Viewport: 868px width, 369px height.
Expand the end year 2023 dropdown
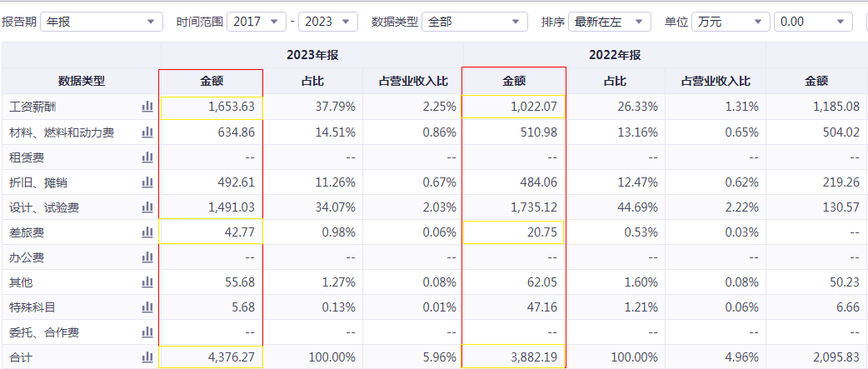coord(327,22)
